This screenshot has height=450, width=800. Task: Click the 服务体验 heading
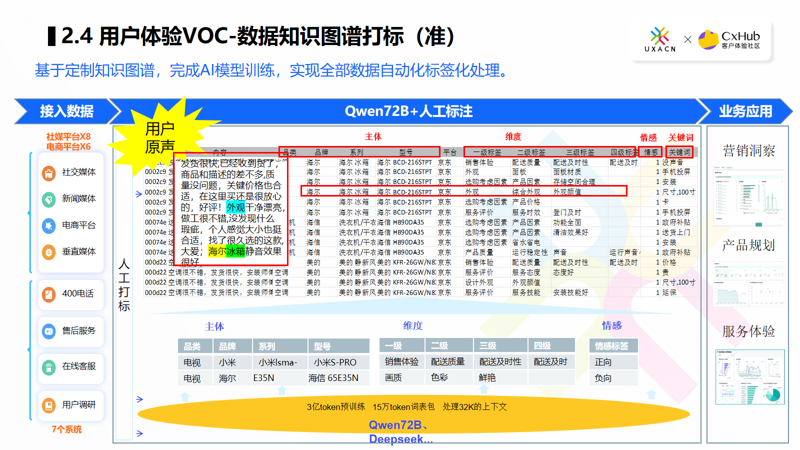coord(748,332)
